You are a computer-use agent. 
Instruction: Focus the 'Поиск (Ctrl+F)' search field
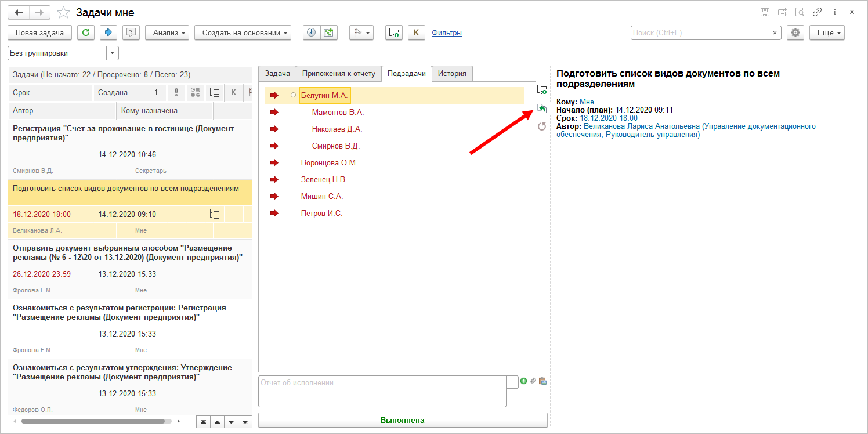[700, 33]
